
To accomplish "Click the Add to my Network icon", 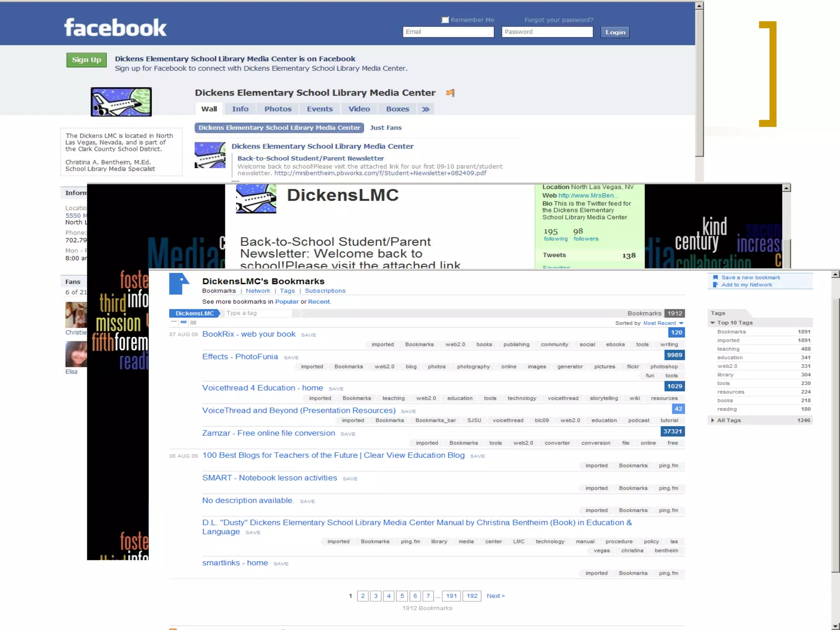I will 715,285.
